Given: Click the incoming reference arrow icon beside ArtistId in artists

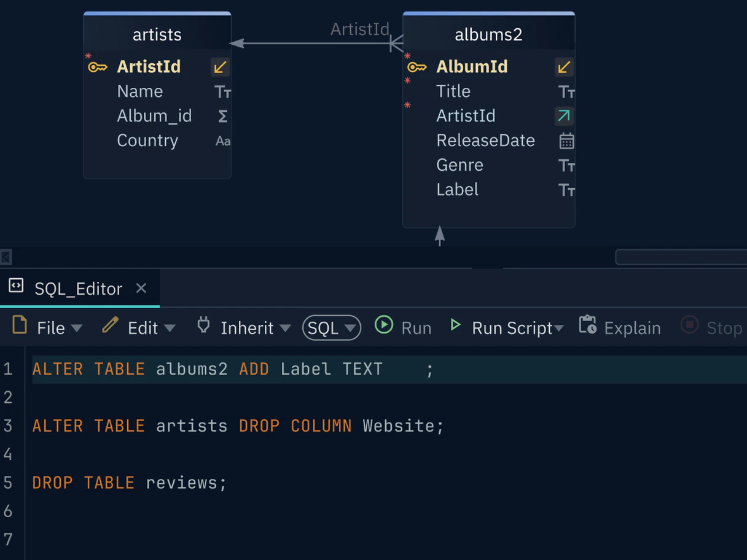Looking at the screenshot, I should (220, 67).
